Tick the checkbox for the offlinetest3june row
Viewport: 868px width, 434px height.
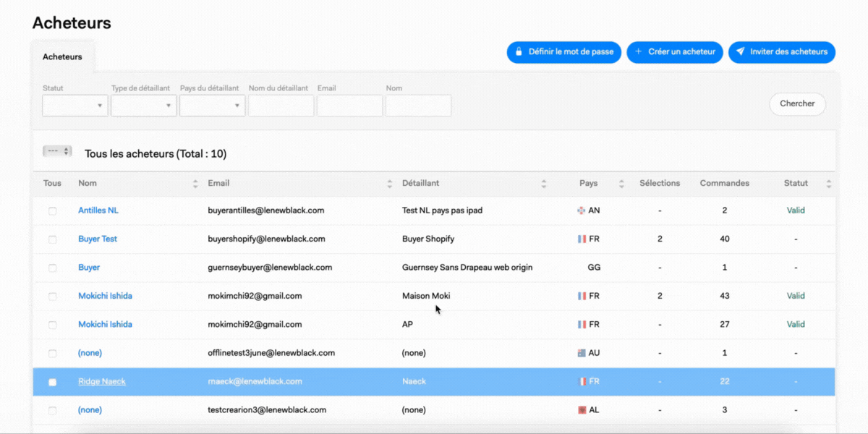click(x=52, y=354)
